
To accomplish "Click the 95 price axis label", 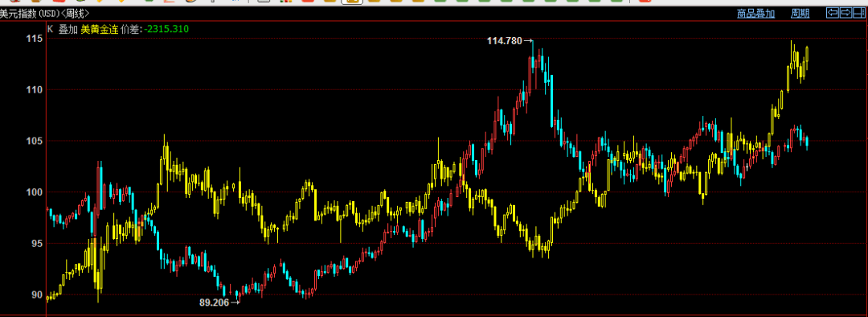I will 36,243.
